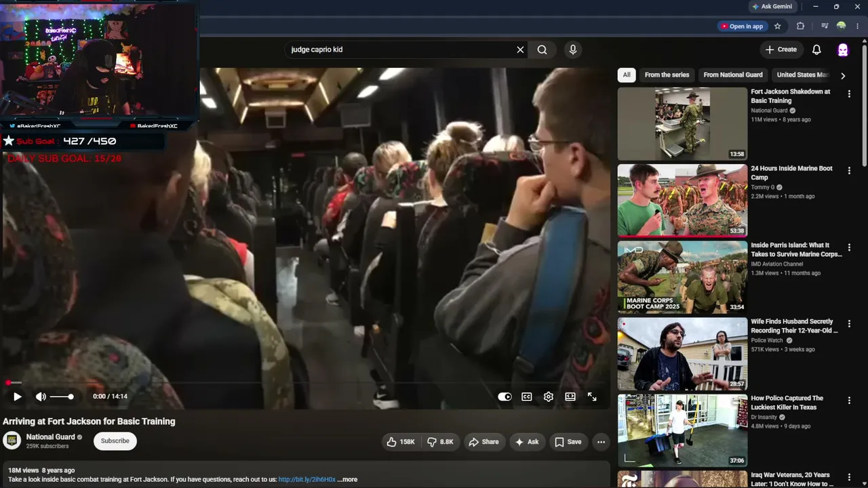This screenshot has height=488, width=868.
Task: Select the 'From the series' chip
Action: pos(667,75)
